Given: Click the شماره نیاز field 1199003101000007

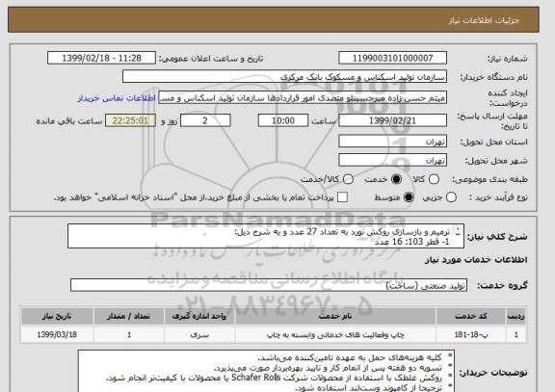Looking at the screenshot, I should pos(392,58).
